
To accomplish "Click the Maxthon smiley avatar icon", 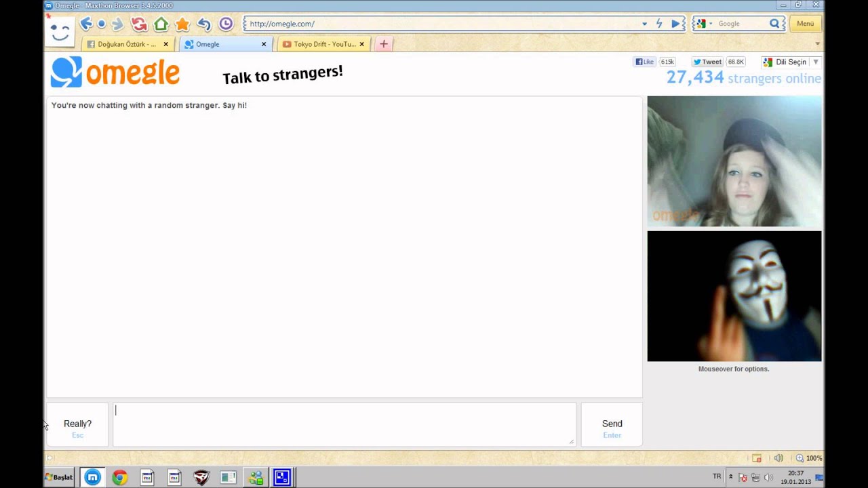I will pyautogui.click(x=60, y=31).
